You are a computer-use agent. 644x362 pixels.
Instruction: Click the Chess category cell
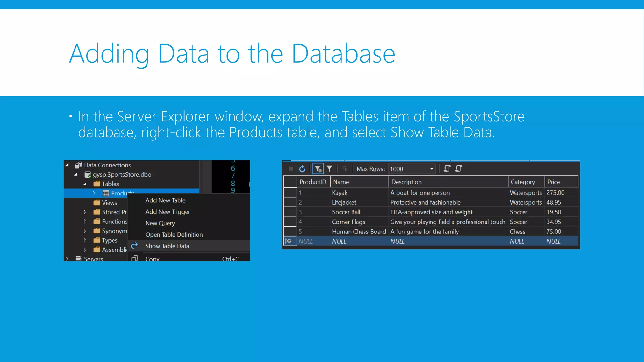pyautogui.click(x=527, y=231)
